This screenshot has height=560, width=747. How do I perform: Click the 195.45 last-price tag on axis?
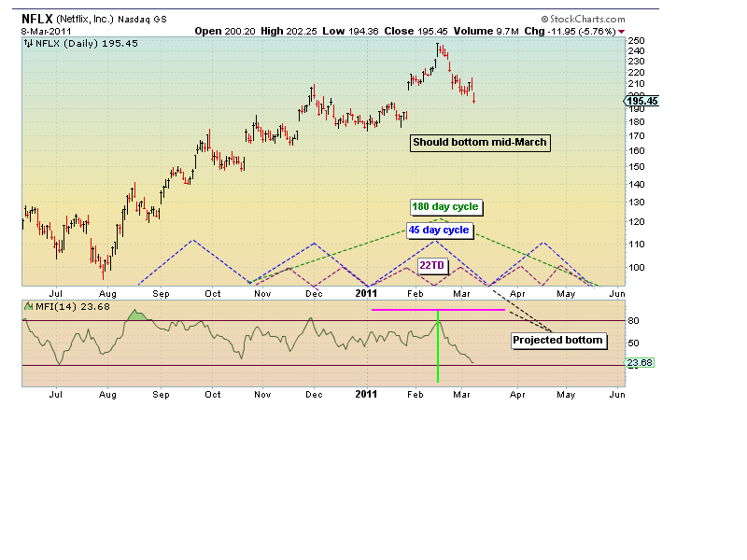click(641, 101)
